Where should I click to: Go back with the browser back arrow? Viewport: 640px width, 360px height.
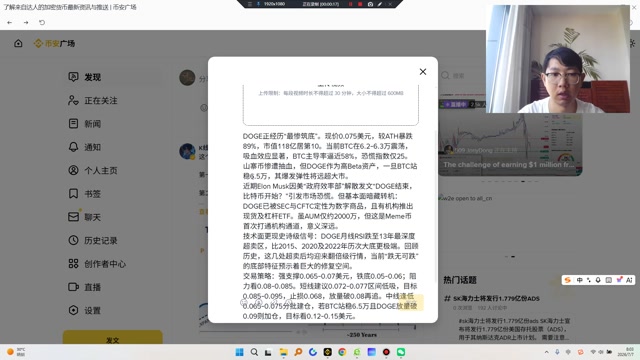10,22
